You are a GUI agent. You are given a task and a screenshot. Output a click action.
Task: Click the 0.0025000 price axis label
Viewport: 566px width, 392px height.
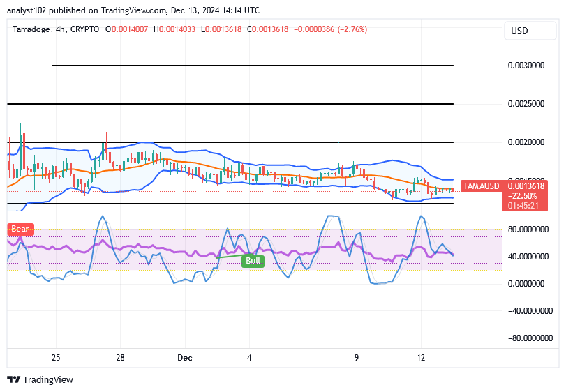point(526,104)
